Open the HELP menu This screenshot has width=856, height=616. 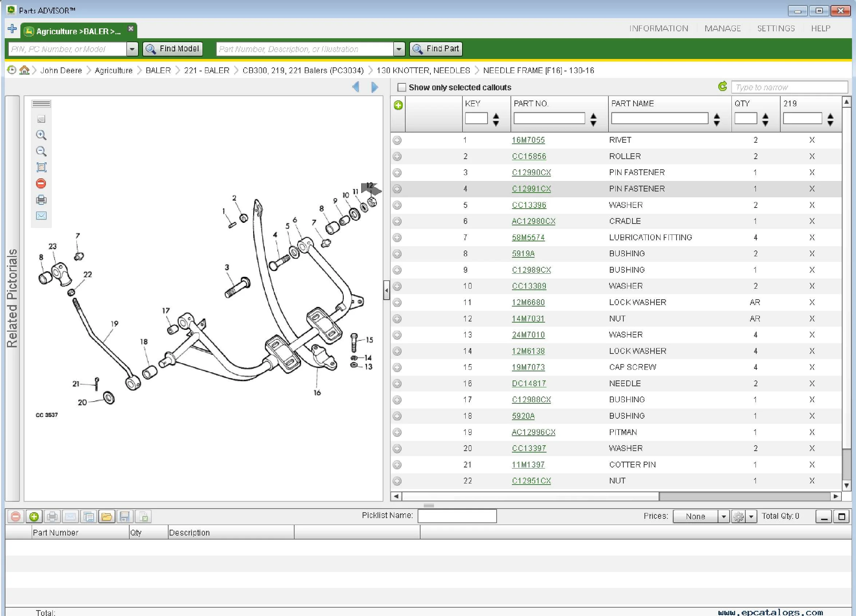(x=821, y=29)
